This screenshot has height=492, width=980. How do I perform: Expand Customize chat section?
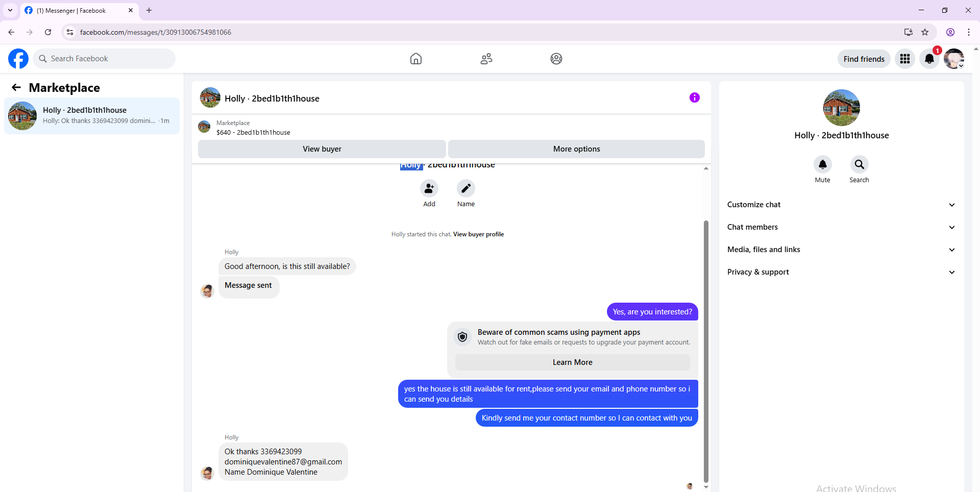[x=841, y=205]
